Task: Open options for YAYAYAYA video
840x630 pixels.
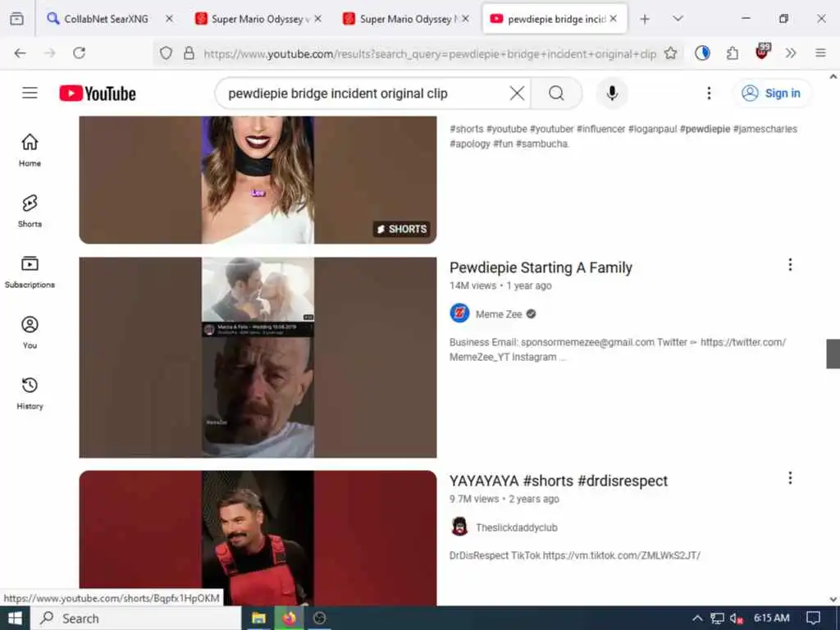Action: [790, 478]
